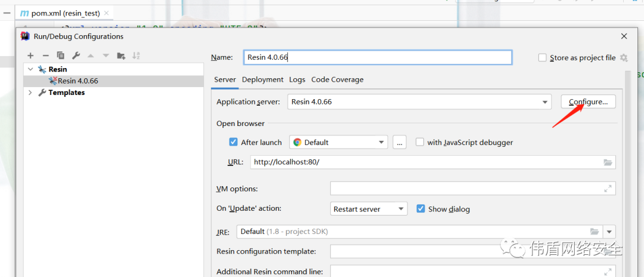Image resolution: width=644 pixels, height=277 pixels.
Task: Switch to the Deployment tab
Action: coord(263,79)
